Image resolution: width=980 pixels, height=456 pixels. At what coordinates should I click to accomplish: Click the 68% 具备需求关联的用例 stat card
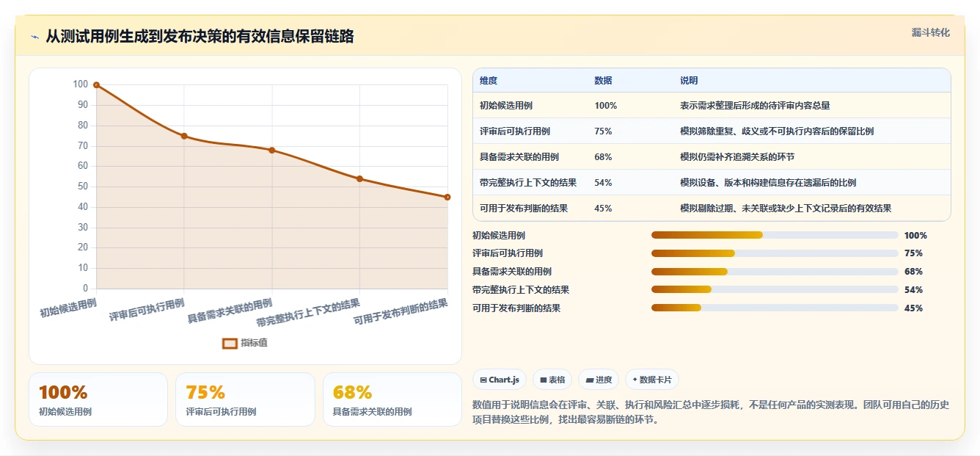(x=392, y=399)
